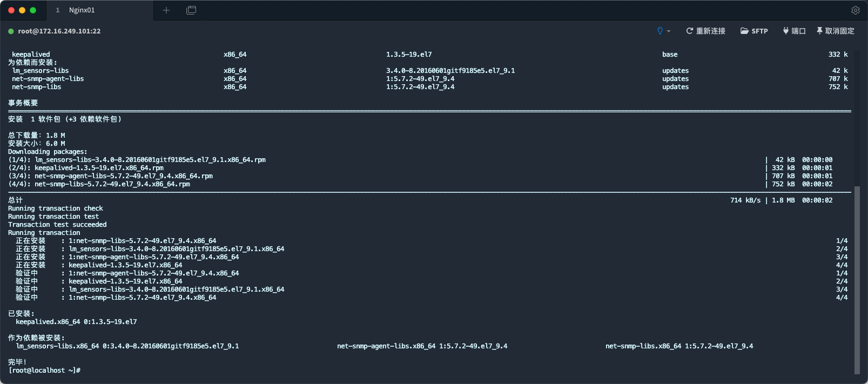Click the (1/4) lm_sensors-libs rpm download line

click(137, 160)
